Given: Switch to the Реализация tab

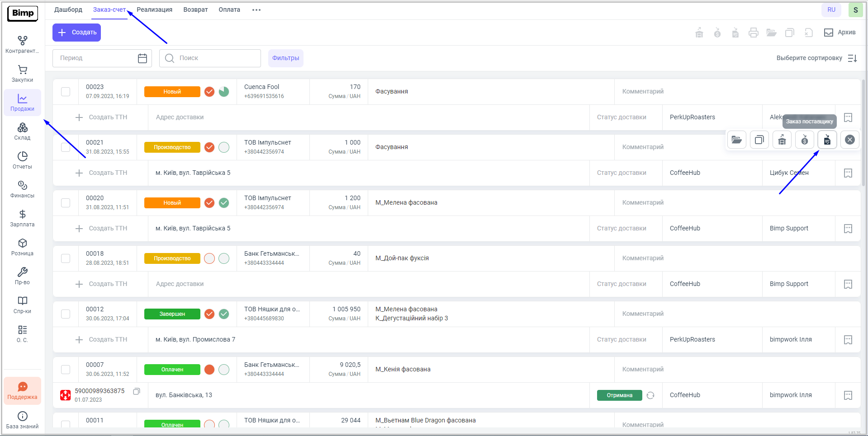Looking at the screenshot, I should click(x=154, y=10).
